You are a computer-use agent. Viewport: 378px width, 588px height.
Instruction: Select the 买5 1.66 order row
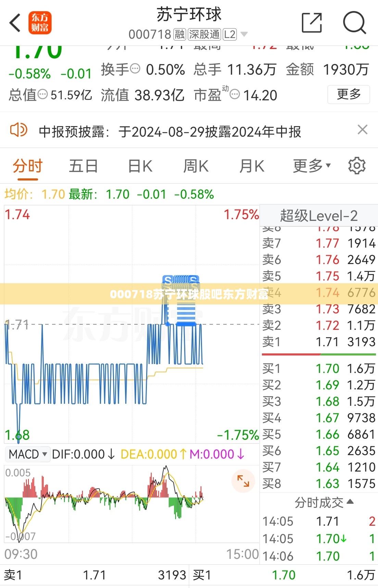tap(319, 434)
